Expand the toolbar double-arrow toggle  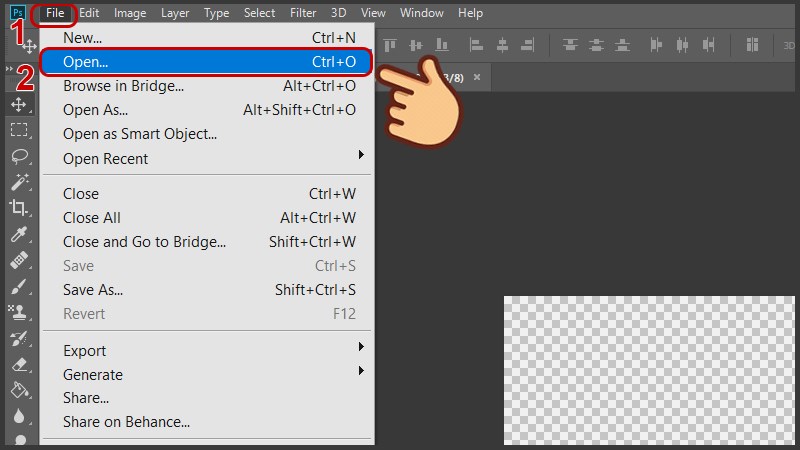click(x=9, y=68)
